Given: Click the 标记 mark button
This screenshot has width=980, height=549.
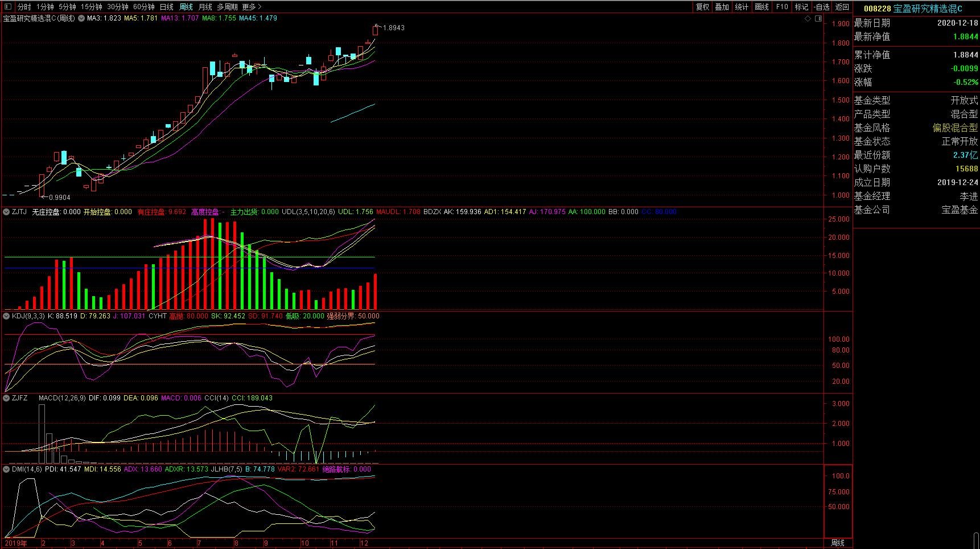Looking at the screenshot, I should (x=801, y=7).
